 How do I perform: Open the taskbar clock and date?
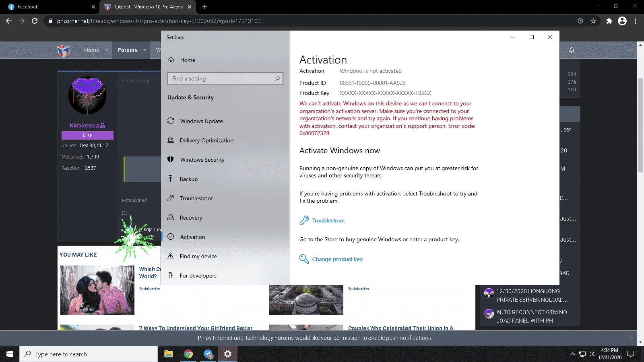(610, 354)
